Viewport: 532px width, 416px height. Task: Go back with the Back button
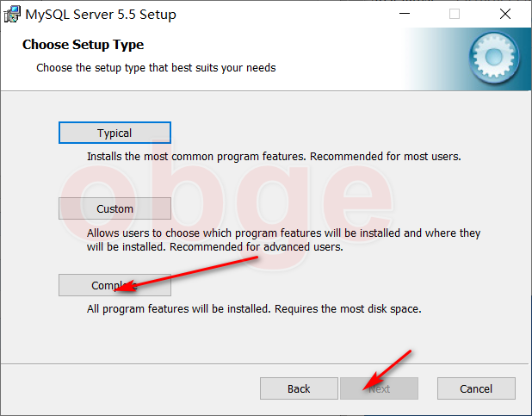click(x=299, y=388)
